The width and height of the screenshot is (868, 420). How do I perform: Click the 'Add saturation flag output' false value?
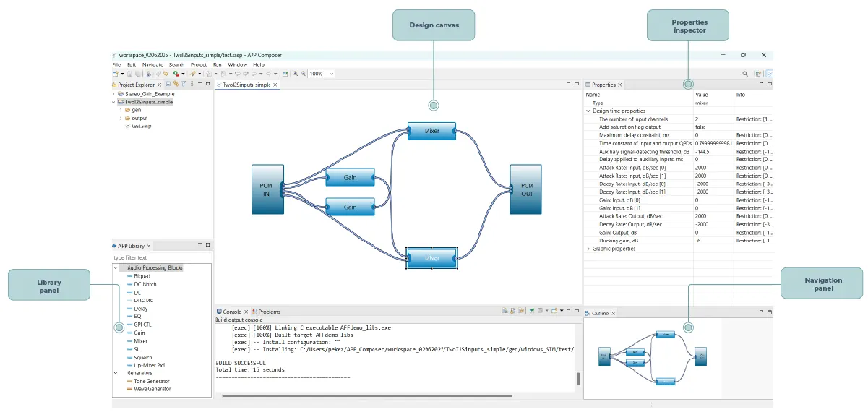pyautogui.click(x=700, y=127)
